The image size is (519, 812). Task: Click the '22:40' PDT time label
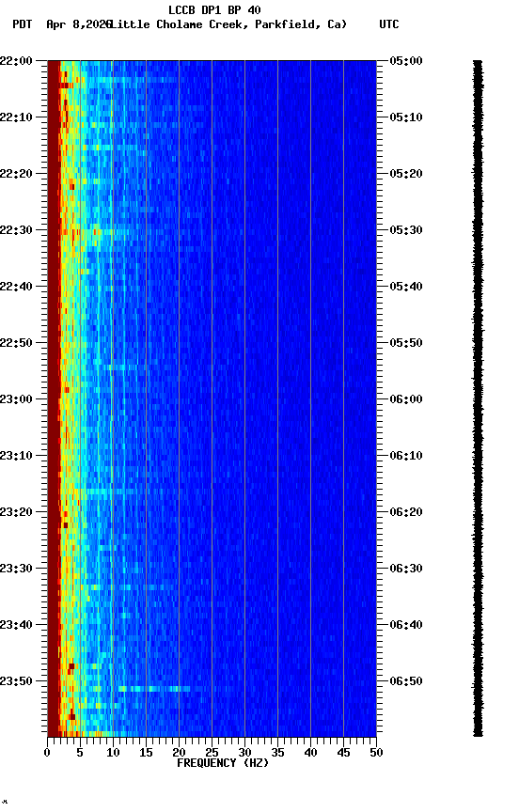16,287
